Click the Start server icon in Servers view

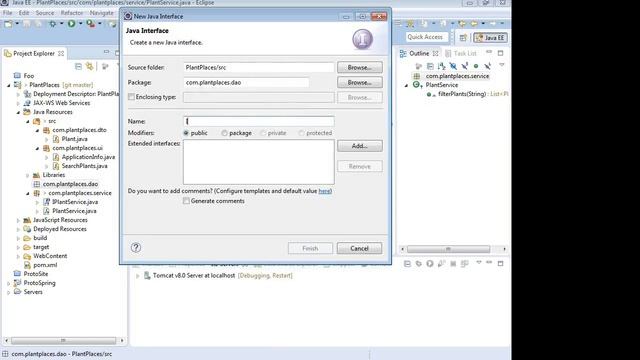tap(430, 264)
